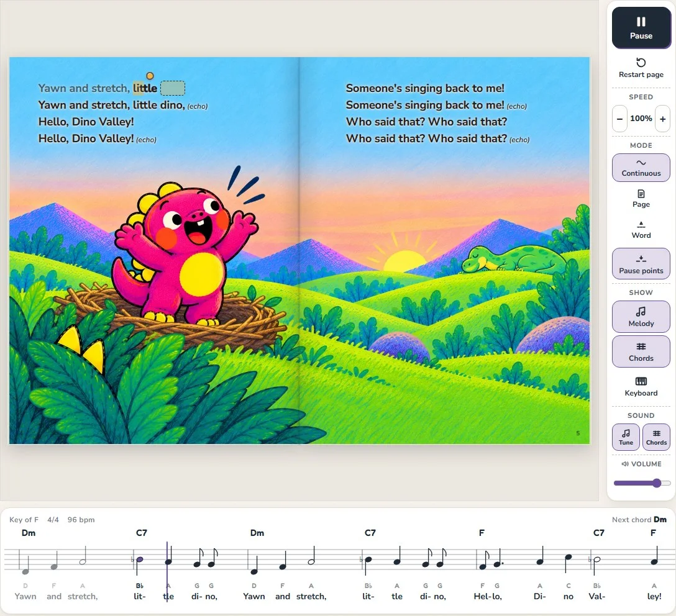The width and height of the screenshot is (676, 616).
Task: Click lyric "Who said that? Who said that?" with echo
Action: pyautogui.click(x=437, y=138)
